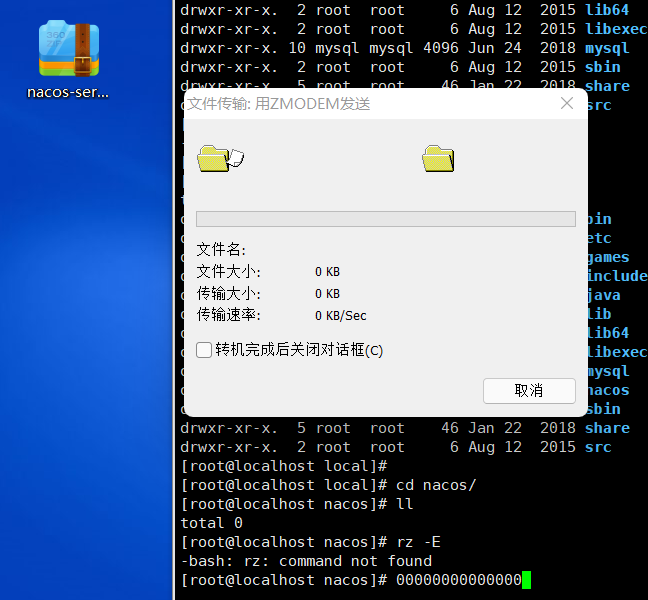
Task: Click the 'll' command in terminal
Action: coord(405,504)
